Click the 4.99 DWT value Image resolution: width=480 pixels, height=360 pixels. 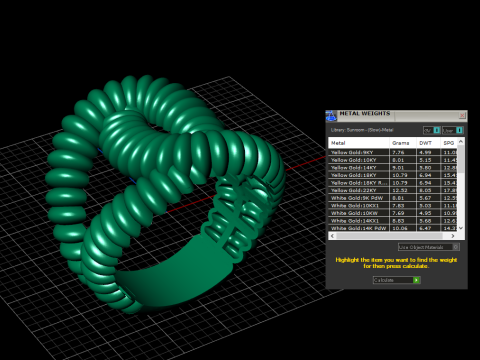tap(425, 152)
